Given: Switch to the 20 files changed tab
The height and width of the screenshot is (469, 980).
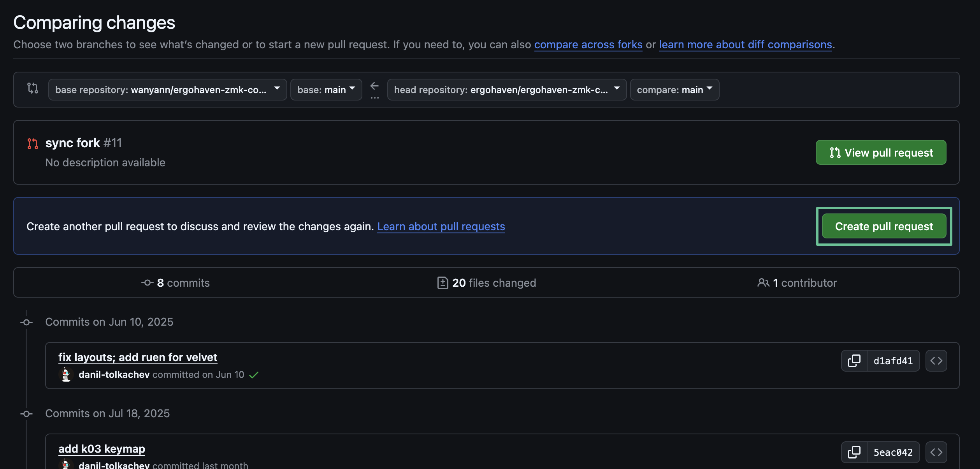Looking at the screenshot, I should click(486, 283).
